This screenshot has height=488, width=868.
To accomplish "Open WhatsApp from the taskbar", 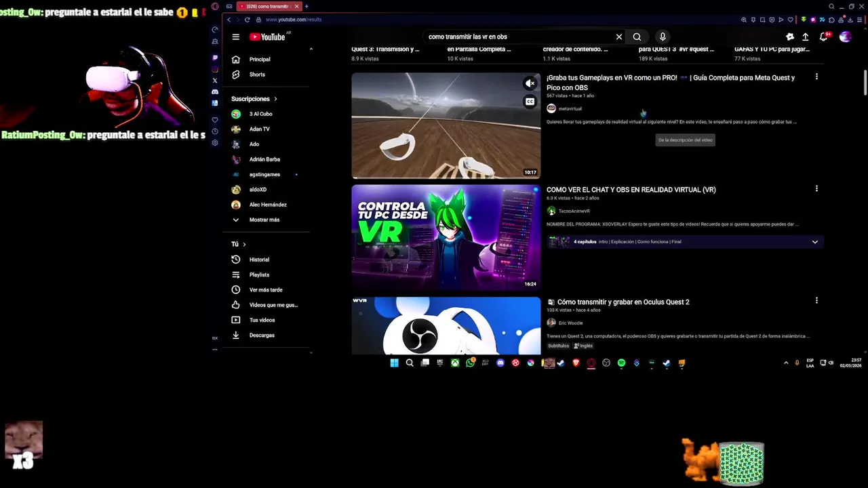I will pos(471,363).
